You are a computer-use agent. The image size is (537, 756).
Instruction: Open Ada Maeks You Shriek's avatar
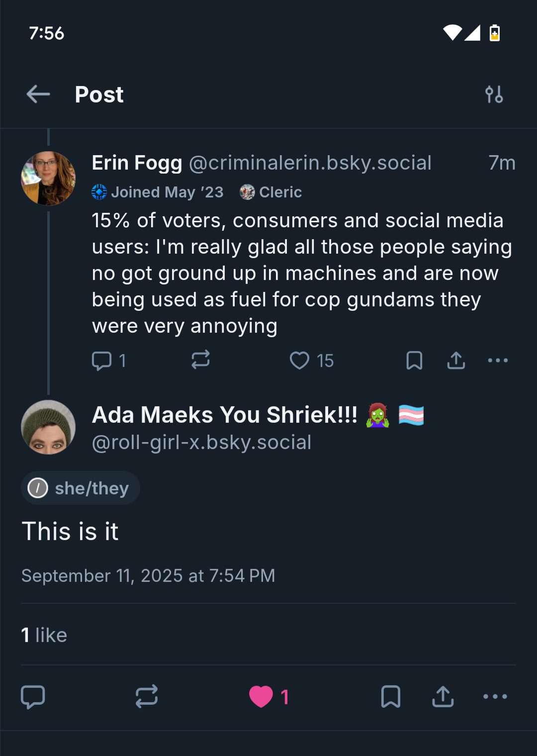pyautogui.click(x=48, y=427)
